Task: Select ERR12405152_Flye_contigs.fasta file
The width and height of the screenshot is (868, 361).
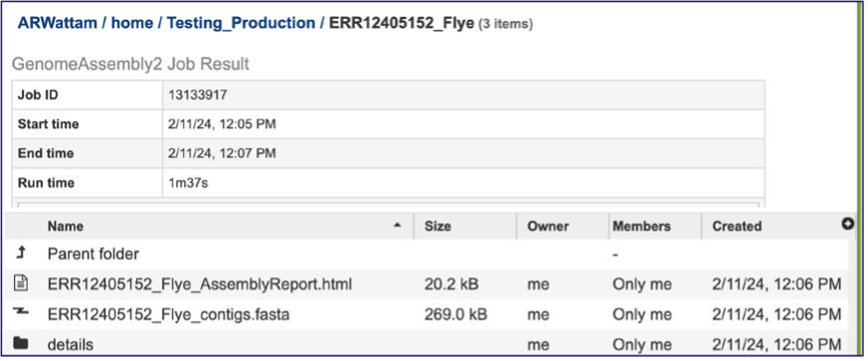Action: click(168, 314)
